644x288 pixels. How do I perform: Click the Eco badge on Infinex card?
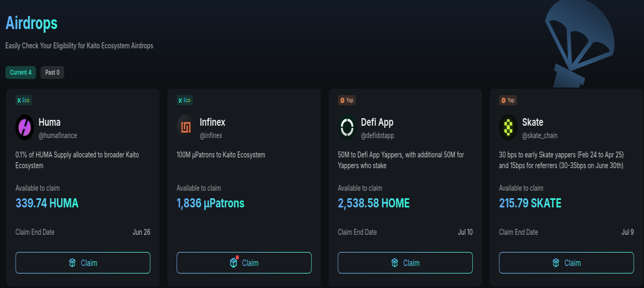pyautogui.click(x=185, y=100)
